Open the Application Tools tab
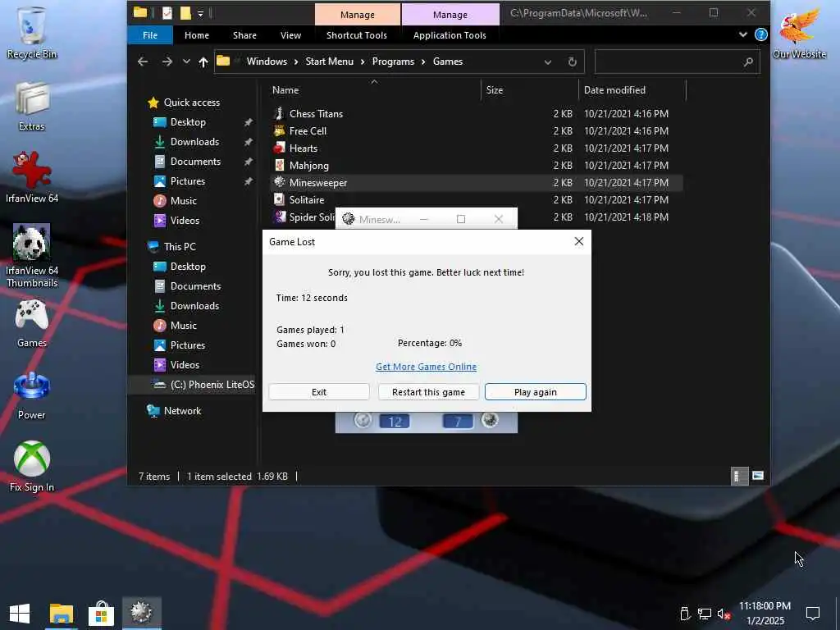The image size is (840, 630). click(450, 35)
